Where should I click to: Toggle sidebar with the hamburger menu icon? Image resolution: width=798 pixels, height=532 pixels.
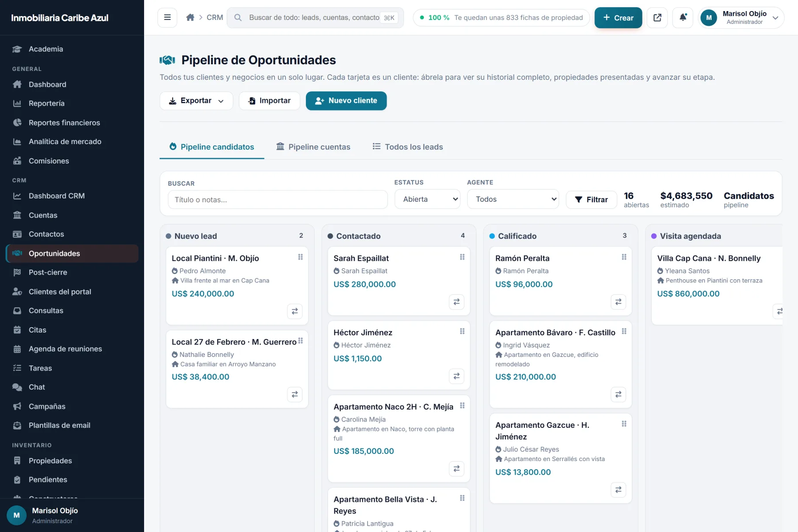point(167,18)
